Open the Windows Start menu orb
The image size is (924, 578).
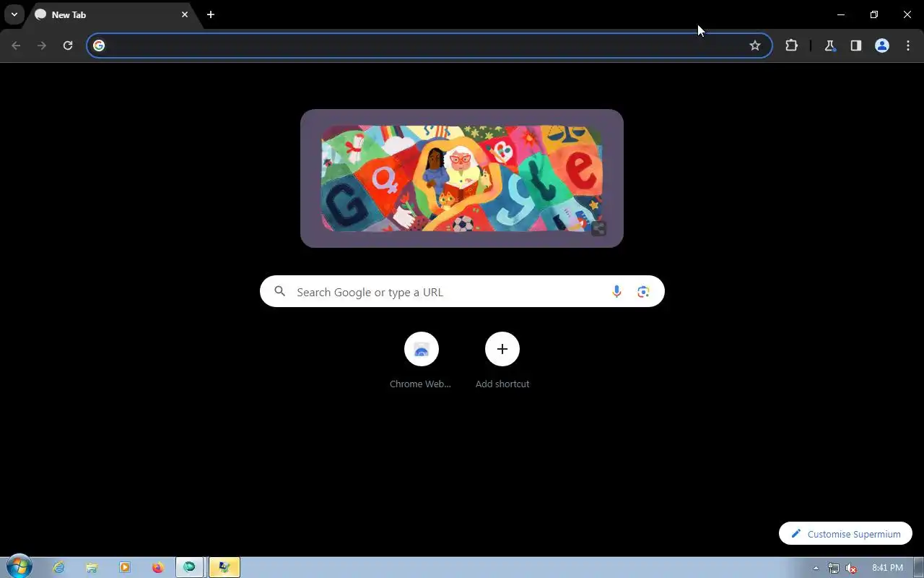19,567
